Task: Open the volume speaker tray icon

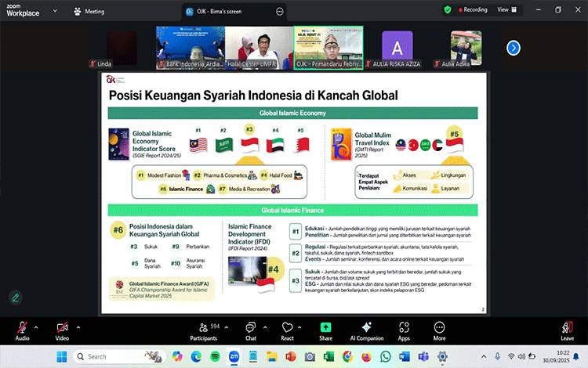Action: tap(521, 357)
